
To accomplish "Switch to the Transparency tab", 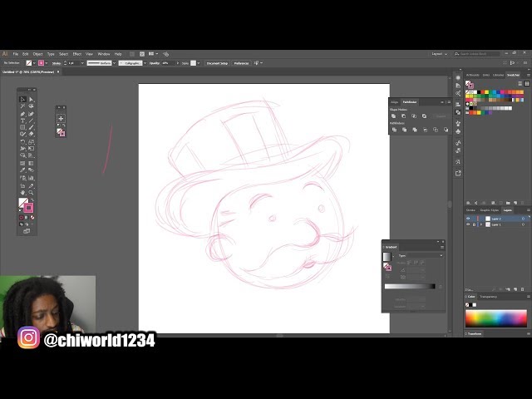I will click(488, 297).
